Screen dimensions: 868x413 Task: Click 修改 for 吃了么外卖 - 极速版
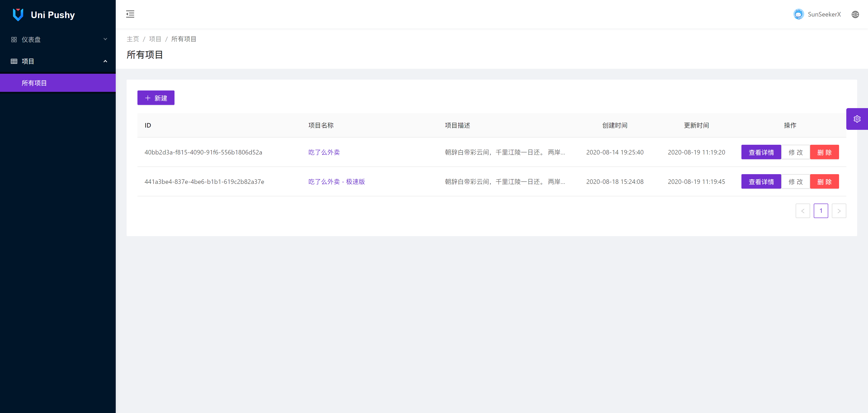[x=795, y=182]
